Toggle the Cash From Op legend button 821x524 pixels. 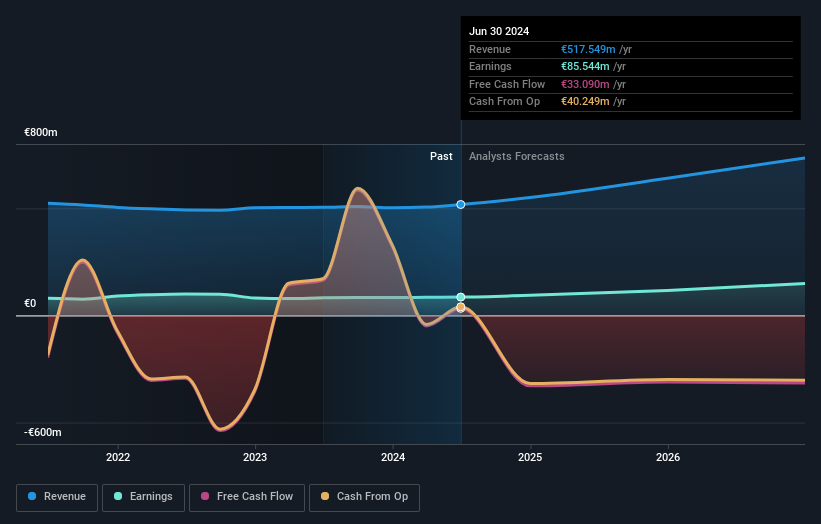pos(364,497)
